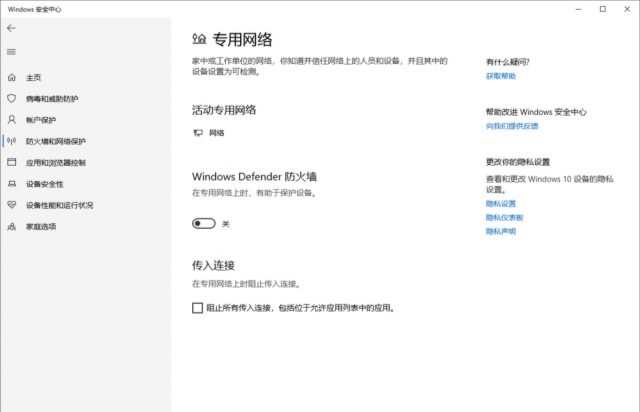Click the app and browser control icon
The image size is (640, 412).
(x=11, y=162)
